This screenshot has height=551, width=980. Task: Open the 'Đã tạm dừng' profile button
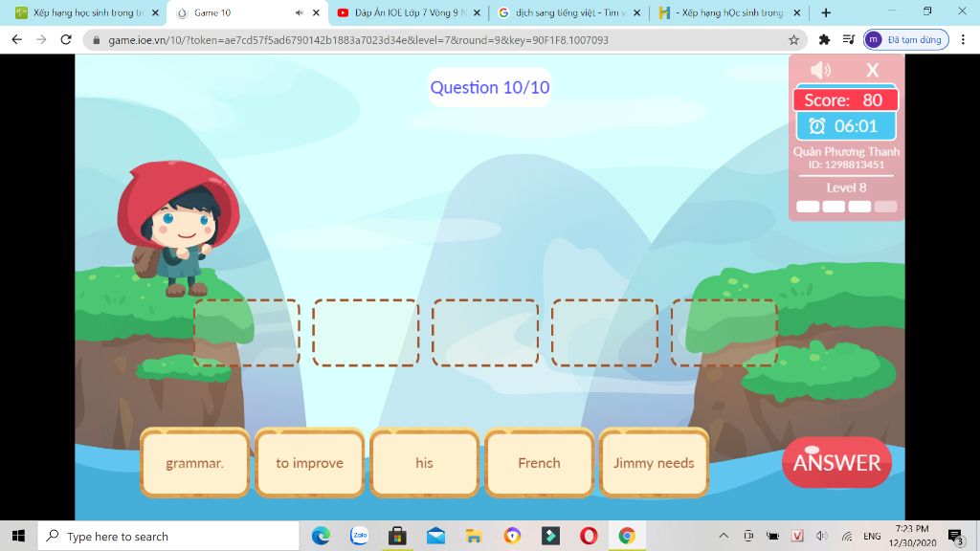[x=905, y=39]
